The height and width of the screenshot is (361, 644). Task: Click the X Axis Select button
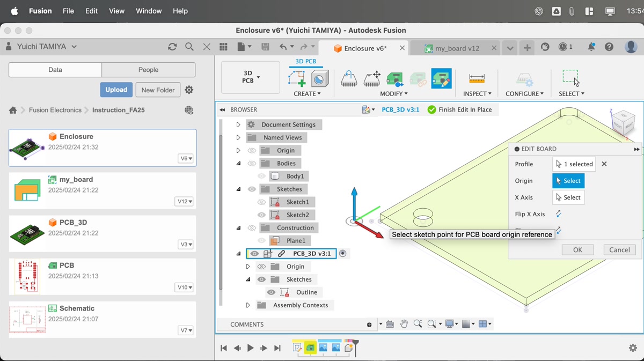(x=568, y=197)
